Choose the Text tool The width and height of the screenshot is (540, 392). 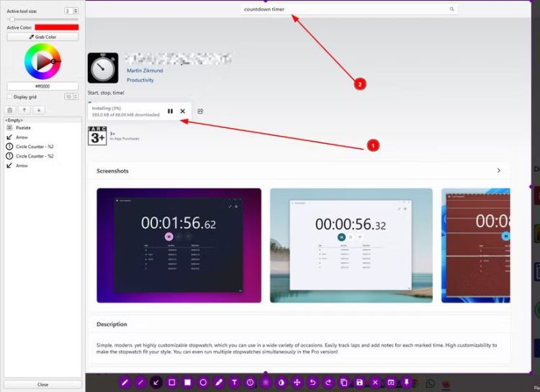coord(234,382)
